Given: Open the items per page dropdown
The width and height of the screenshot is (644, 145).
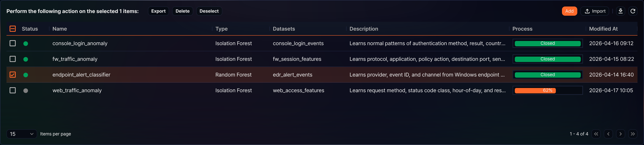Looking at the screenshot, I should click(x=22, y=134).
